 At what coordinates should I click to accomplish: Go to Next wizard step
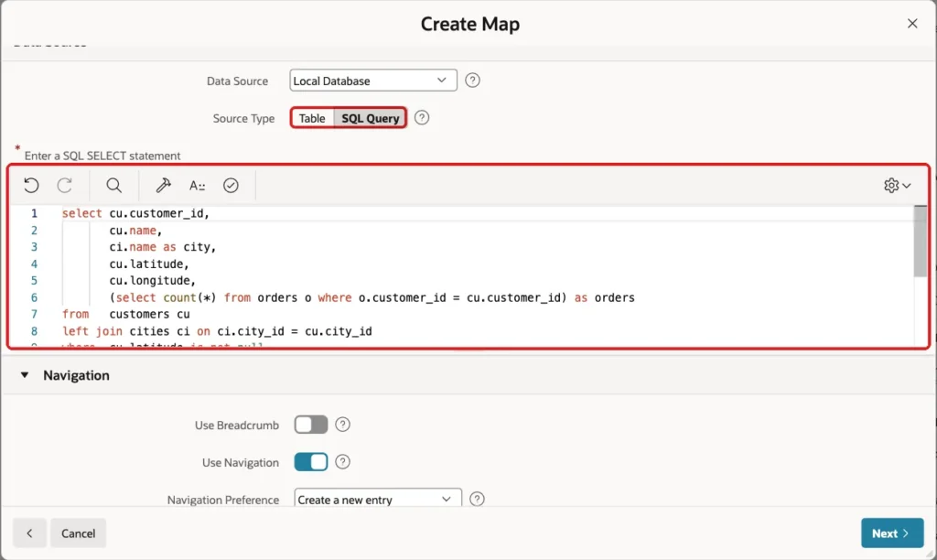(x=892, y=533)
